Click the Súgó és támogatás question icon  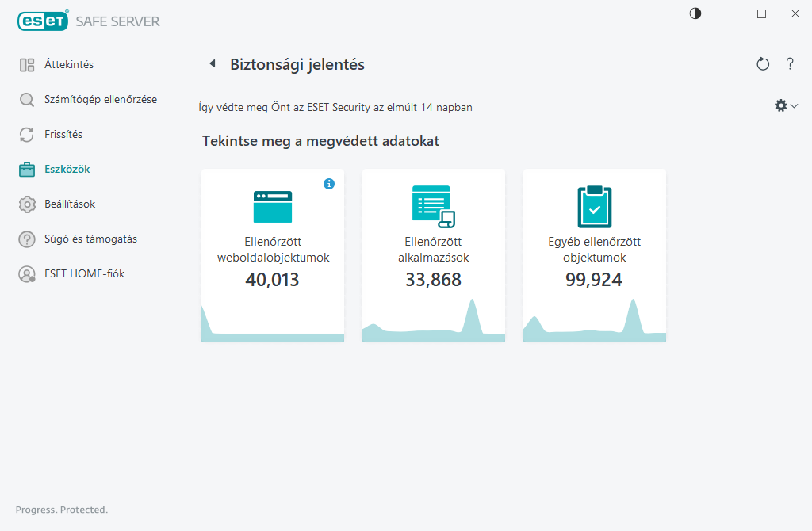point(27,239)
